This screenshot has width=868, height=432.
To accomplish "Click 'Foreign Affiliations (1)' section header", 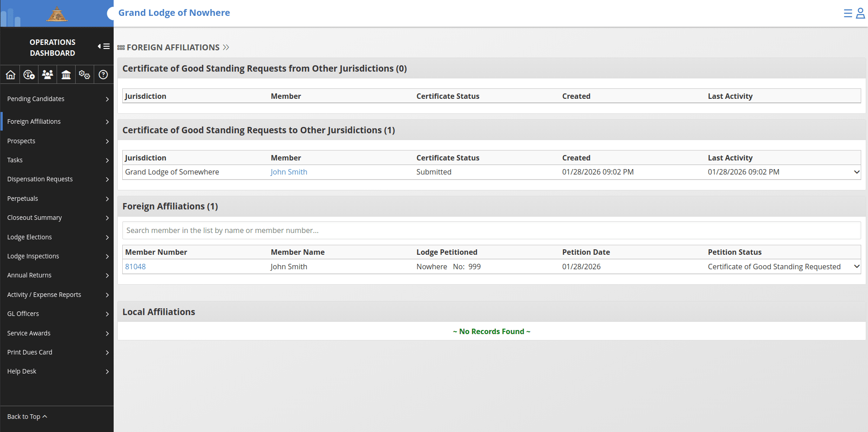I will (x=170, y=206).
